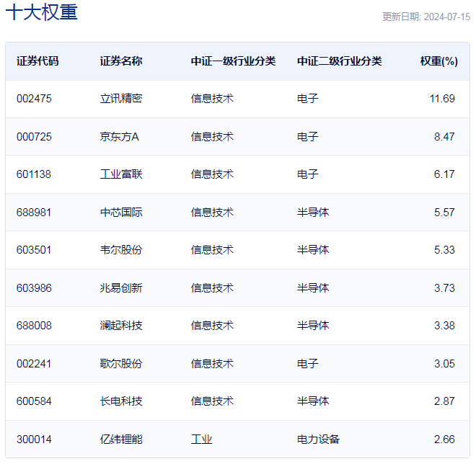The height and width of the screenshot is (464, 476).
Task: Select security code 603501
Action: click(x=34, y=250)
